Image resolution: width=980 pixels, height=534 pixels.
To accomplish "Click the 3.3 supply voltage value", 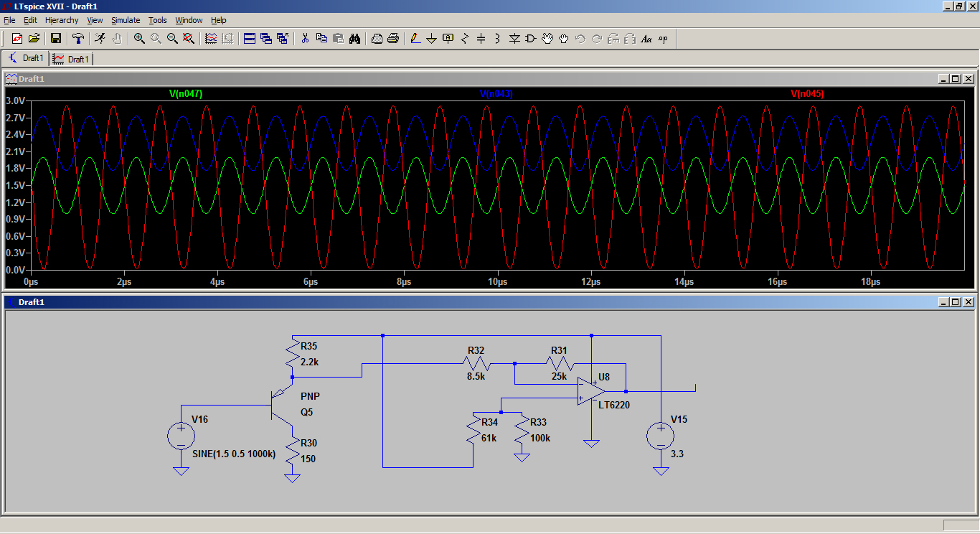I will coord(677,454).
